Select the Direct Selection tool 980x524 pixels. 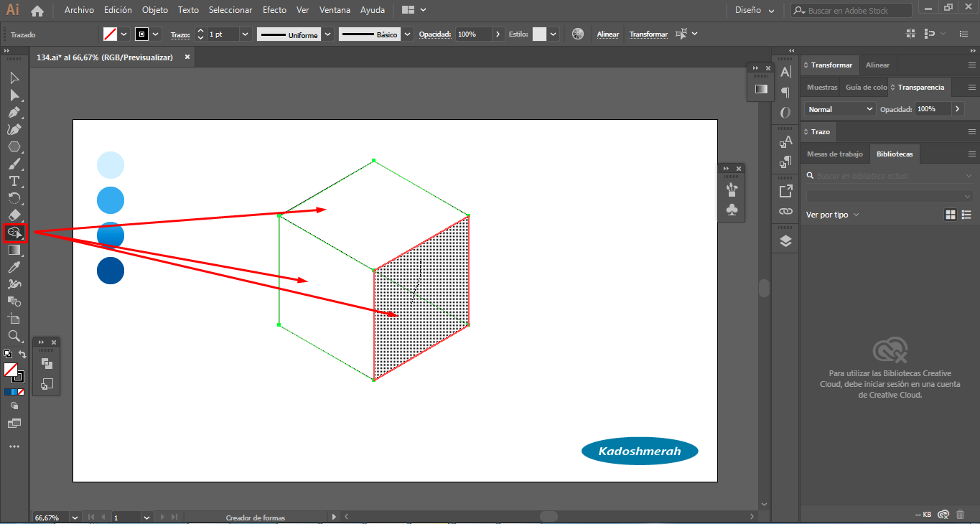[x=14, y=95]
